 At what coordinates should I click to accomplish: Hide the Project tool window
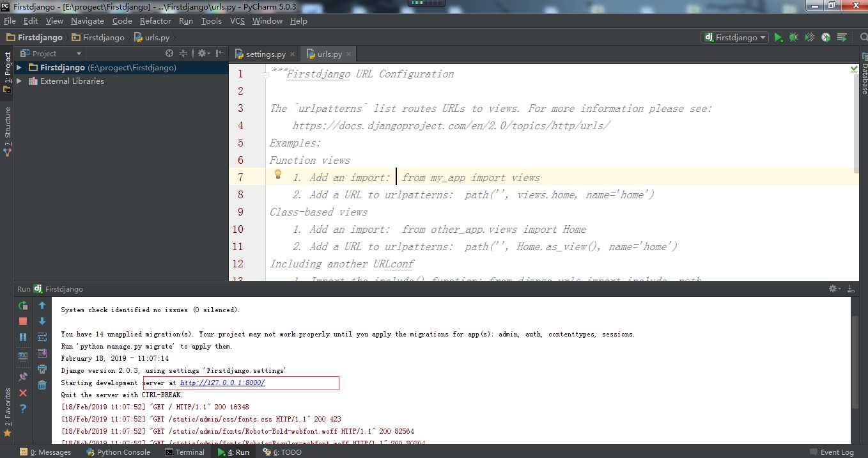[x=219, y=54]
